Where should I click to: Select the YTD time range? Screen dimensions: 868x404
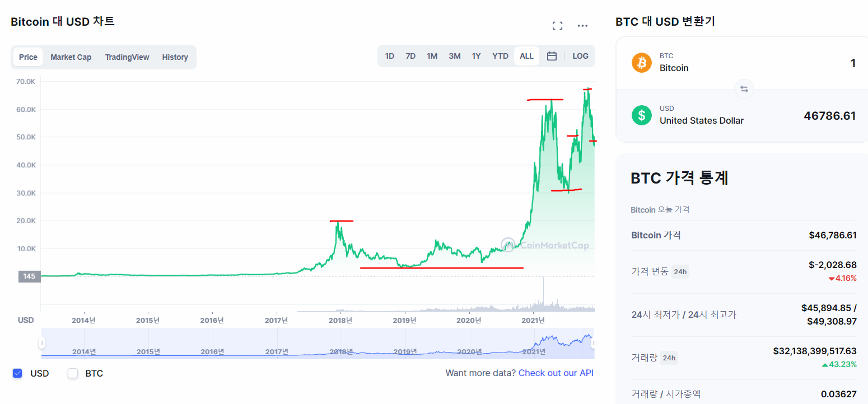pos(500,56)
